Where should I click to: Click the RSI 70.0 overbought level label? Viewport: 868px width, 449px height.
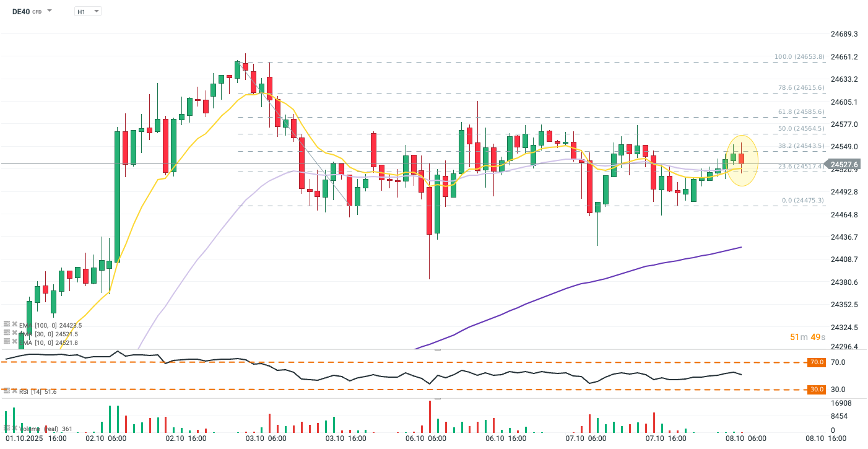(x=817, y=362)
